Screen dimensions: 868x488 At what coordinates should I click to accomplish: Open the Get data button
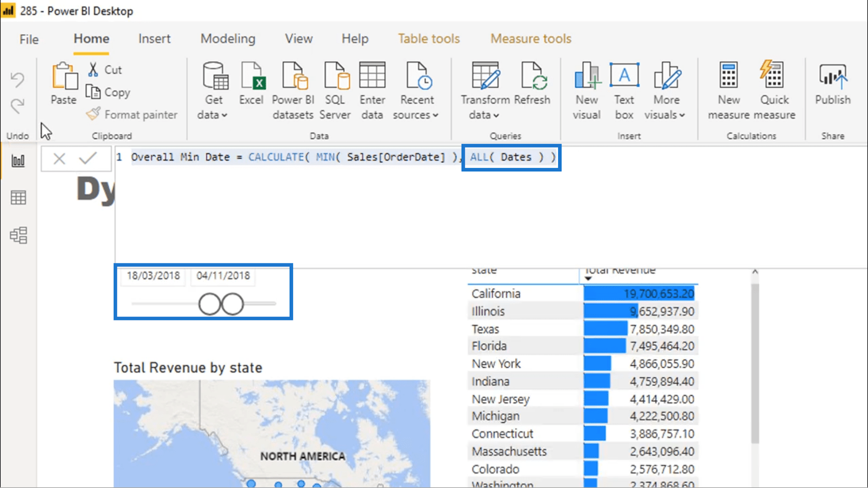click(x=213, y=90)
